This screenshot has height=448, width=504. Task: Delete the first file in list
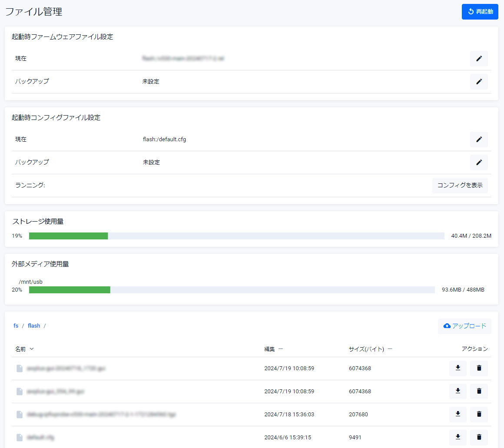pyautogui.click(x=479, y=368)
